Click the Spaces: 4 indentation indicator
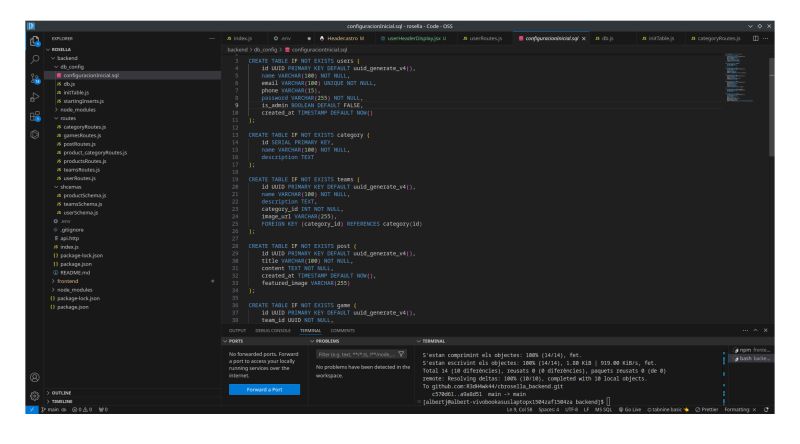This screenshot has height=444, width=800. click(x=549, y=409)
